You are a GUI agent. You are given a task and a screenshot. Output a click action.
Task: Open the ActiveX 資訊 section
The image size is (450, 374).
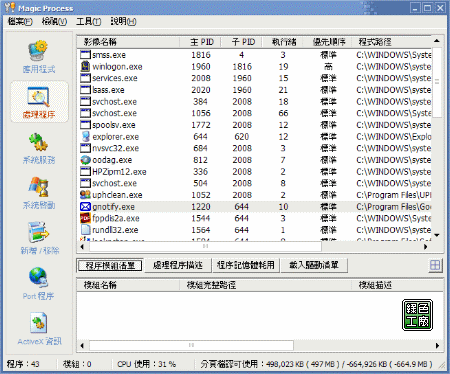(39, 329)
